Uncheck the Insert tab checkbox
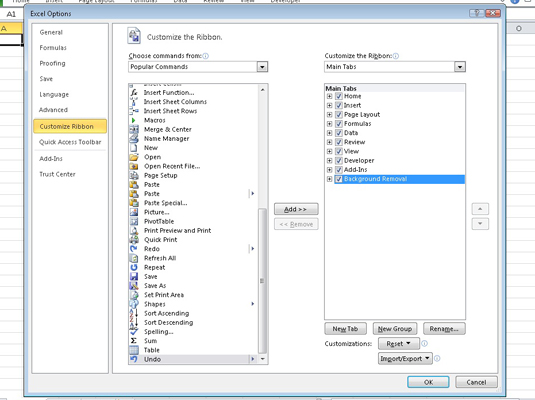The width and height of the screenshot is (535, 400). pos(338,105)
